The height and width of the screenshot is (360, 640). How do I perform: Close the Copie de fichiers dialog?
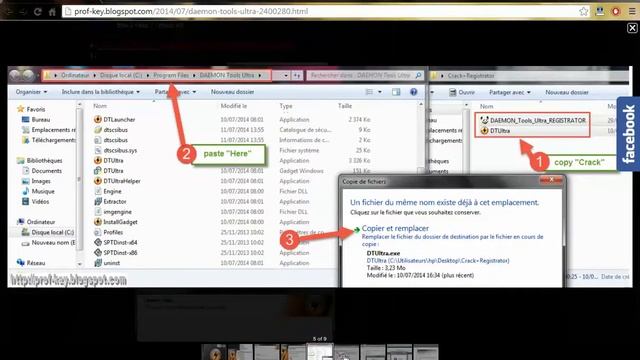[551, 180]
